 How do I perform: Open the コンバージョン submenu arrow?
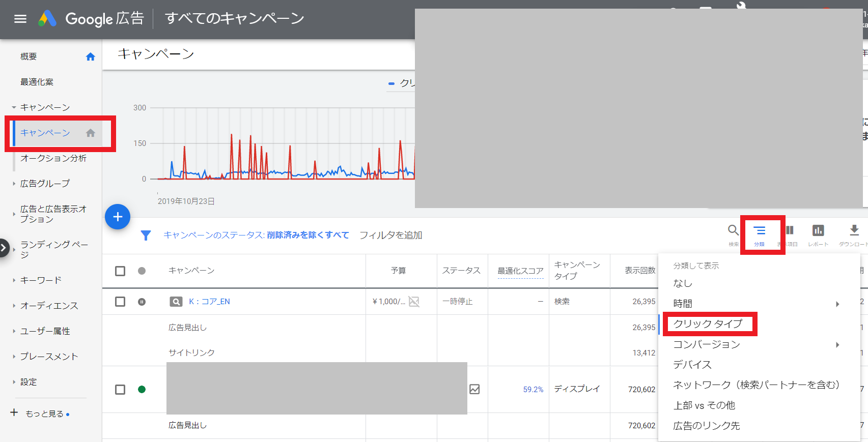tap(837, 345)
